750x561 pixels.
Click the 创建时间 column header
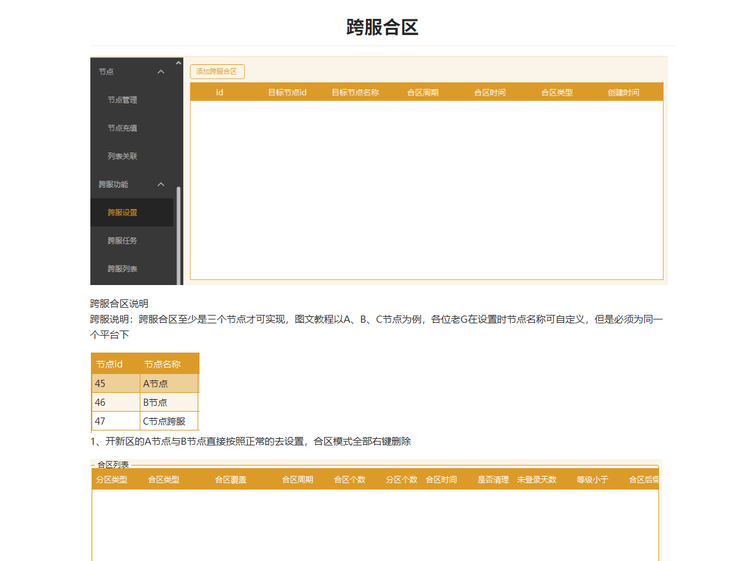tap(623, 92)
